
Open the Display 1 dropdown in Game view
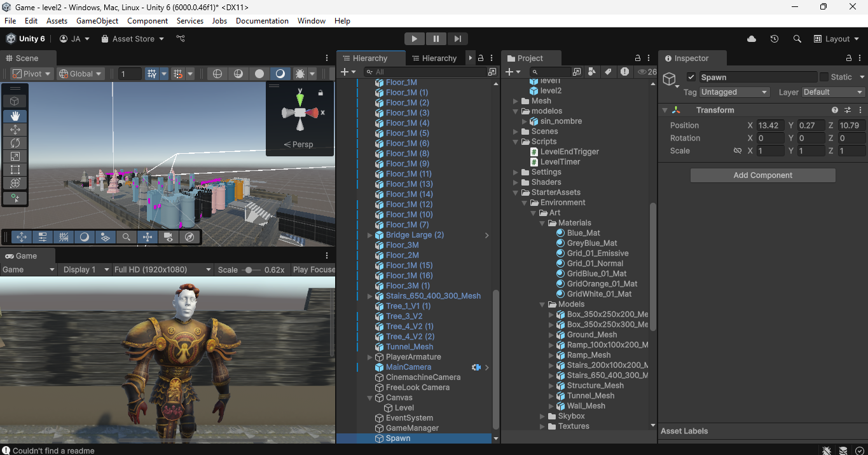coord(86,269)
